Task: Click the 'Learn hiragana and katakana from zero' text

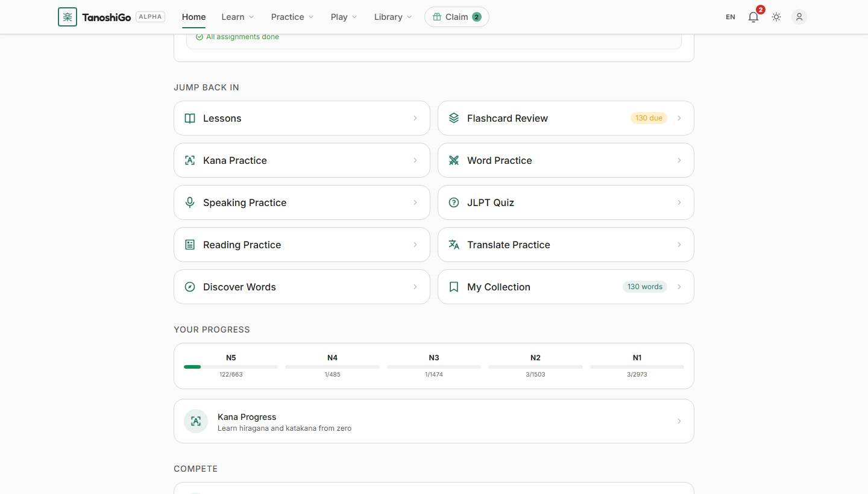Action: click(x=285, y=428)
